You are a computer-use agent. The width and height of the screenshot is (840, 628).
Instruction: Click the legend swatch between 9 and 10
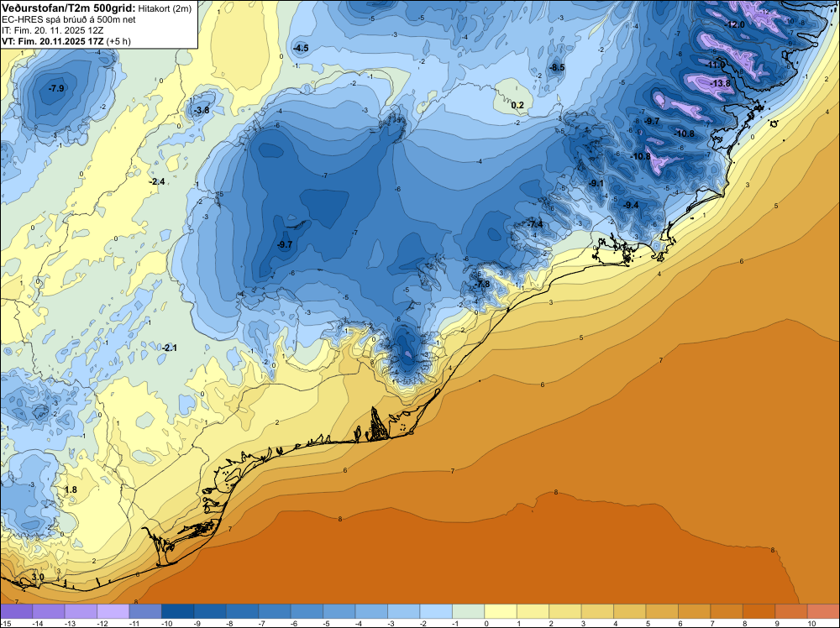pyautogui.click(x=790, y=611)
